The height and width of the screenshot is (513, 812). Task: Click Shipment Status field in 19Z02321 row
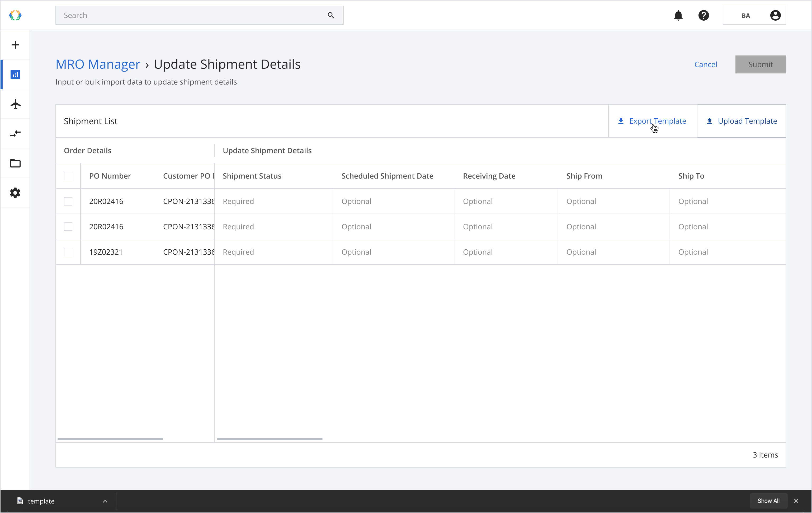pyautogui.click(x=273, y=252)
